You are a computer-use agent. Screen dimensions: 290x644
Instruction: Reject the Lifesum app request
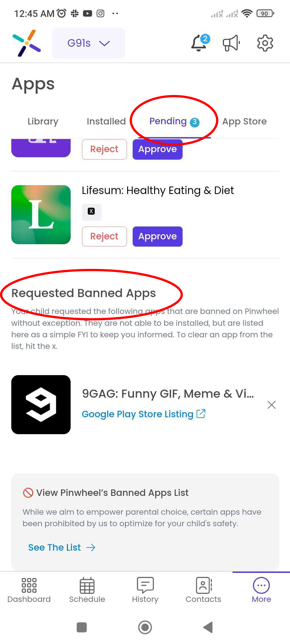point(104,236)
